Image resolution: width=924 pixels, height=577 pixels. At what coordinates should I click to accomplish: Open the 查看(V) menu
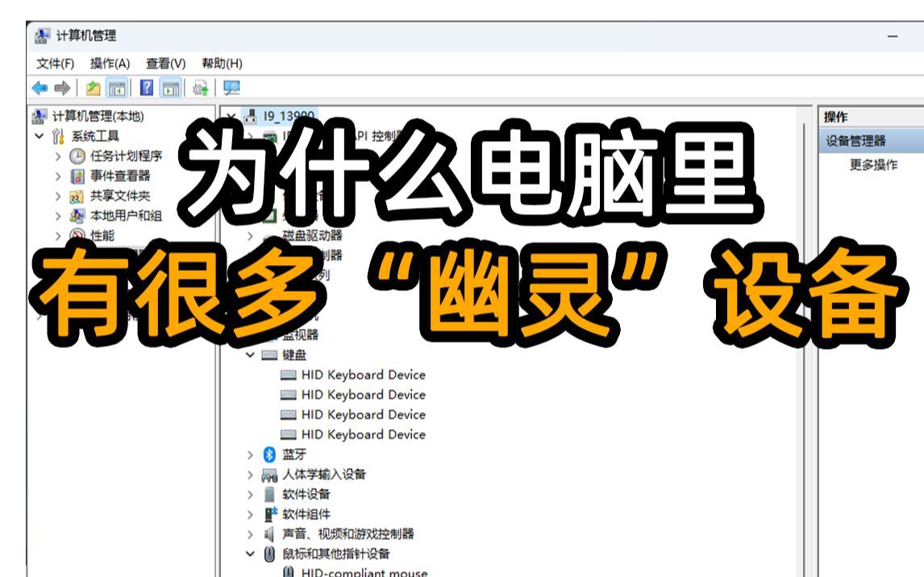tap(165, 63)
